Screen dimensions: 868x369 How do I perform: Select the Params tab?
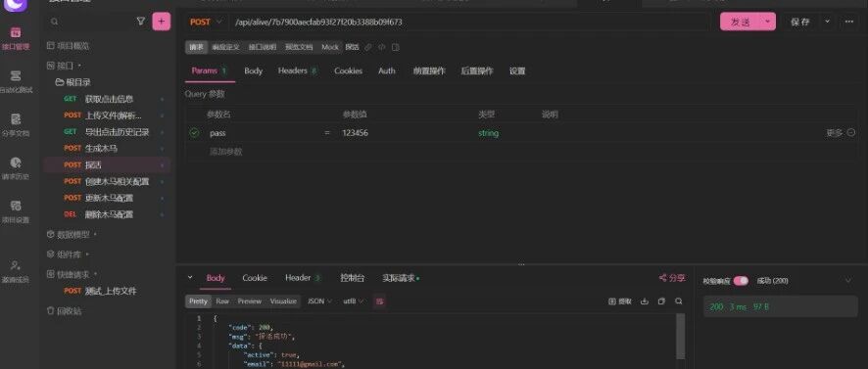(210, 71)
